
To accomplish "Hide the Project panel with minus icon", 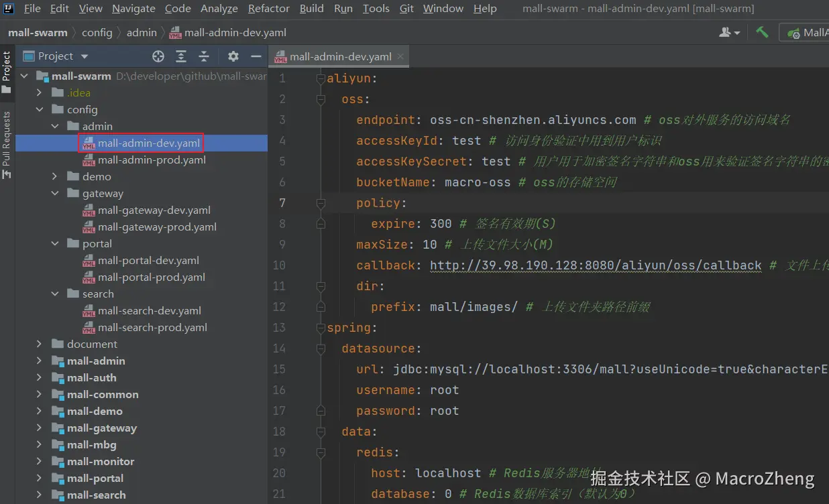I will 256,56.
